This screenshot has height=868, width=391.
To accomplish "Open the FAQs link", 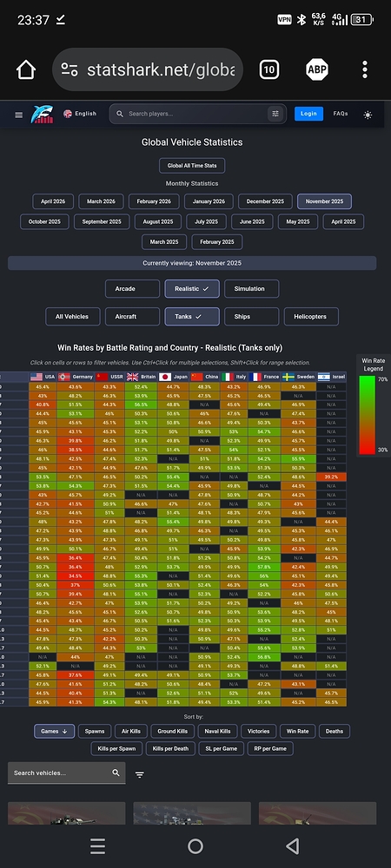I will point(341,114).
